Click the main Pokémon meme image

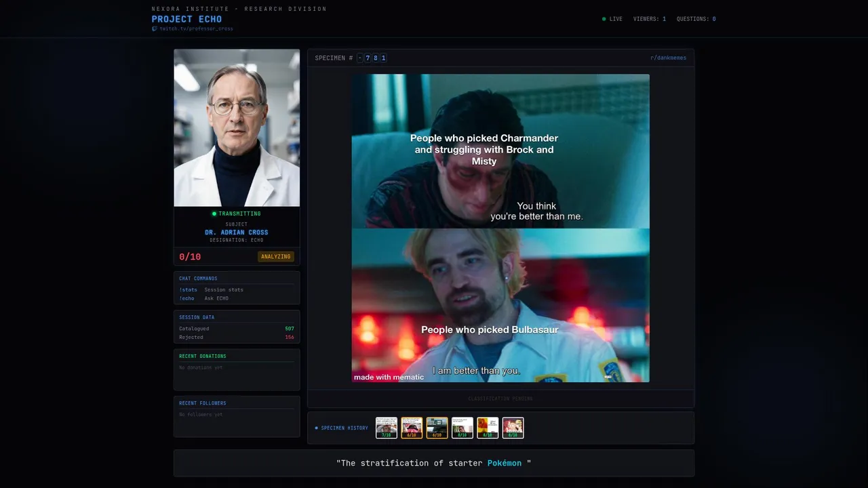pyautogui.click(x=500, y=228)
